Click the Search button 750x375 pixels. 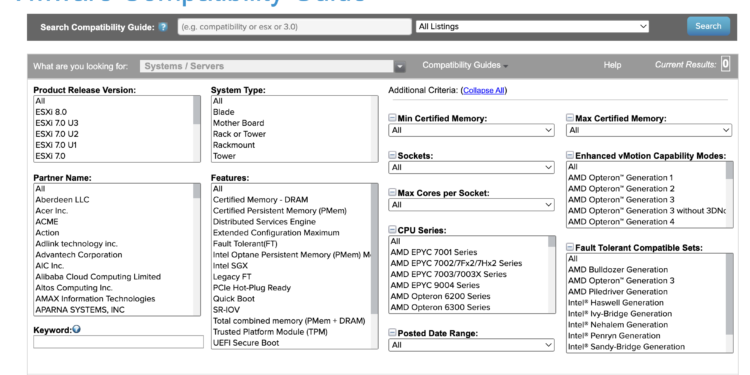coord(708,26)
